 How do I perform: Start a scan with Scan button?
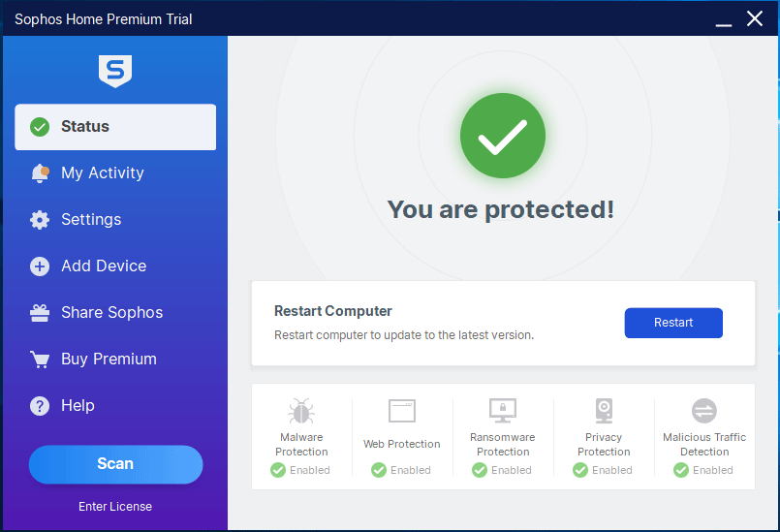click(115, 464)
